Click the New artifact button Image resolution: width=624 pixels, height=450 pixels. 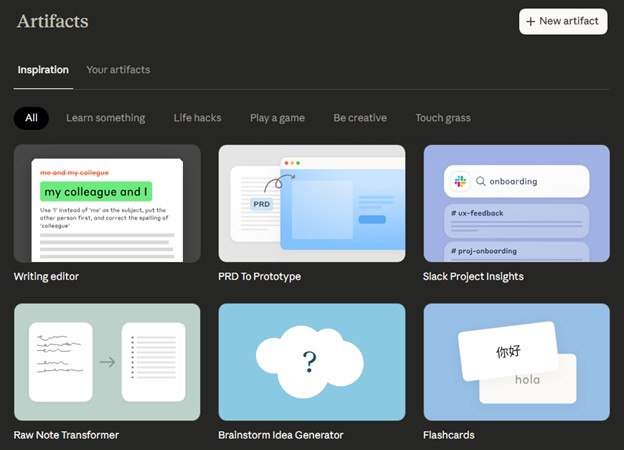pos(563,21)
